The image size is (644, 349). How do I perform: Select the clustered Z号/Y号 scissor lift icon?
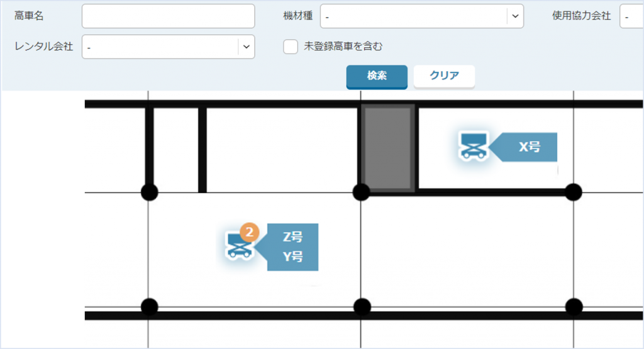click(x=239, y=246)
